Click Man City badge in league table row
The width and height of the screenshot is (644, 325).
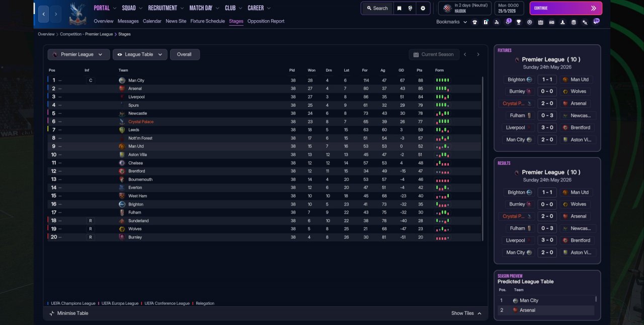click(x=122, y=80)
